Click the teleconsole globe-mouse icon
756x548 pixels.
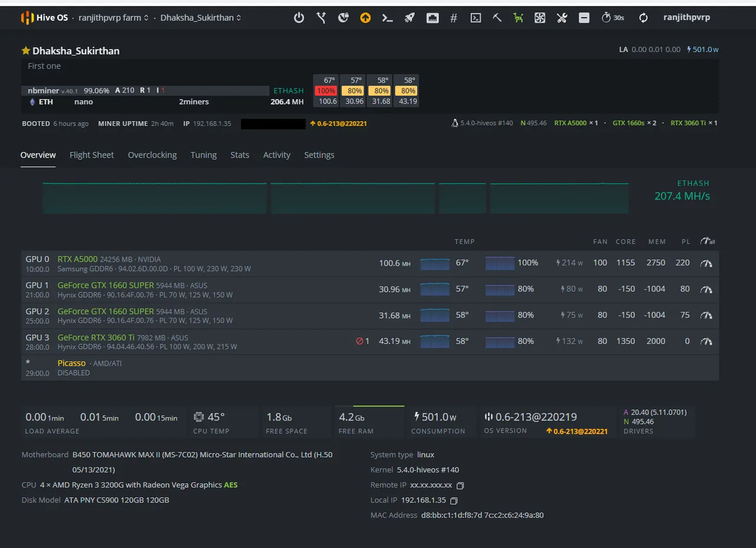(x=343, y=18)
